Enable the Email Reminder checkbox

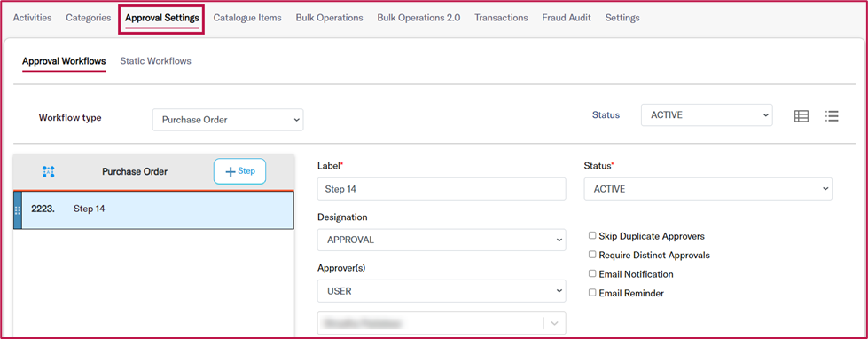(592, 293)
